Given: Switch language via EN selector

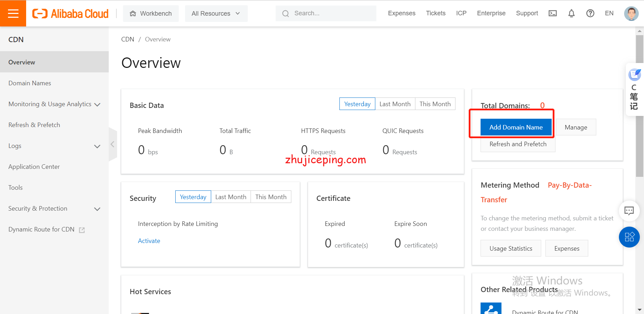Looking at the screenshot, I should coord(609,13).
